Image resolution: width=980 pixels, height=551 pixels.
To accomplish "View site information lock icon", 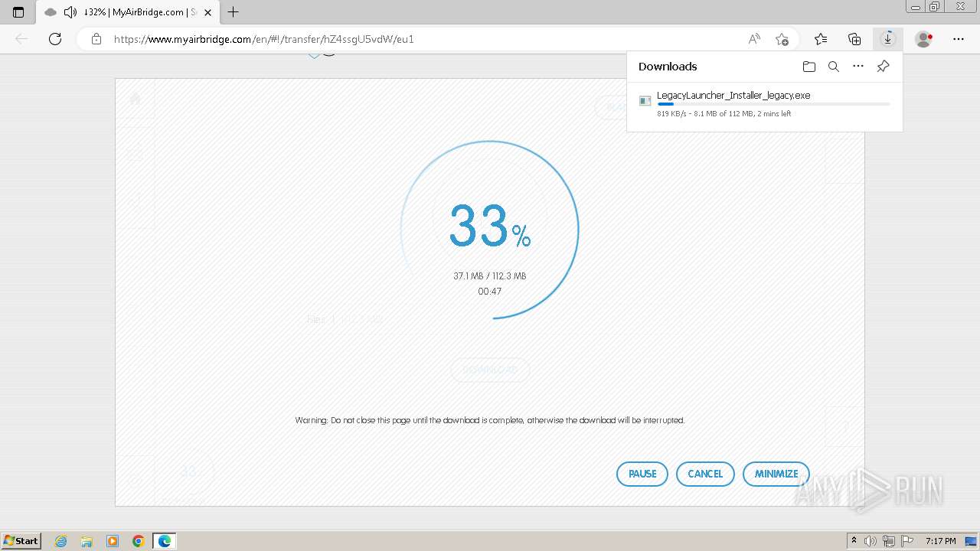I will (x=96, y=39).
